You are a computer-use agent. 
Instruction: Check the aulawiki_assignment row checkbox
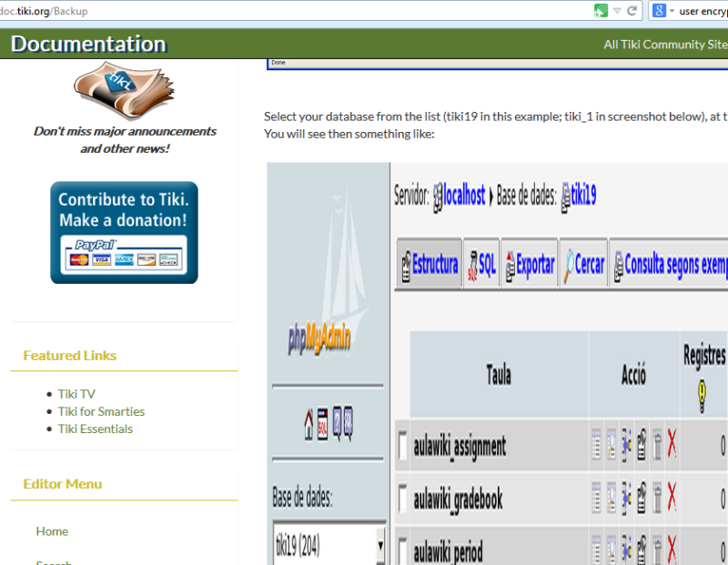[402, 446]
